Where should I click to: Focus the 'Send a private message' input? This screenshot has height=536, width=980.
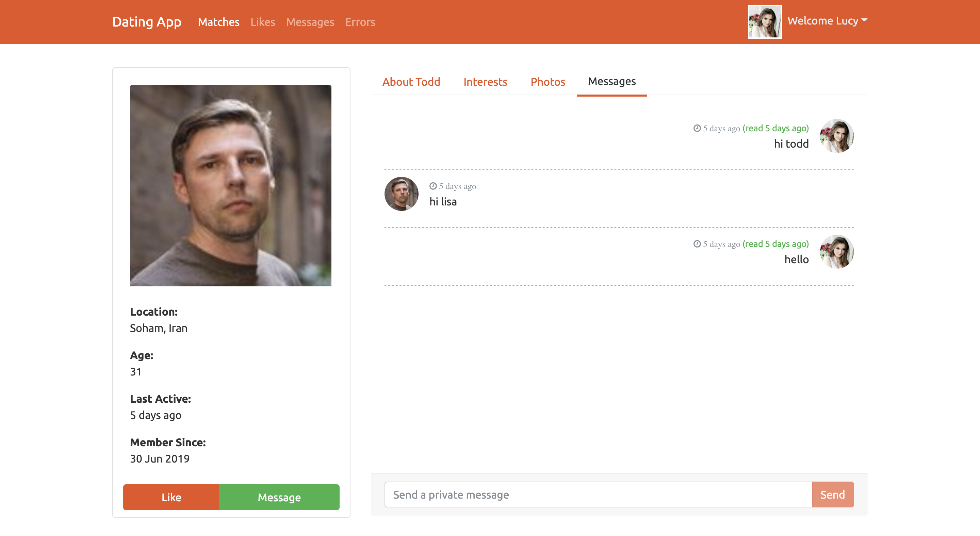pyautogui.click(x=598, y=495)
